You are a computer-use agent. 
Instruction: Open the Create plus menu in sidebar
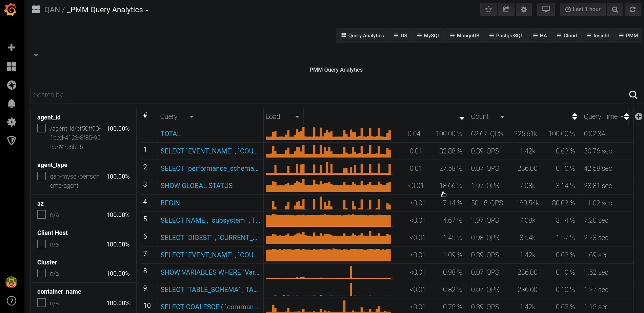tap(12, 48)
